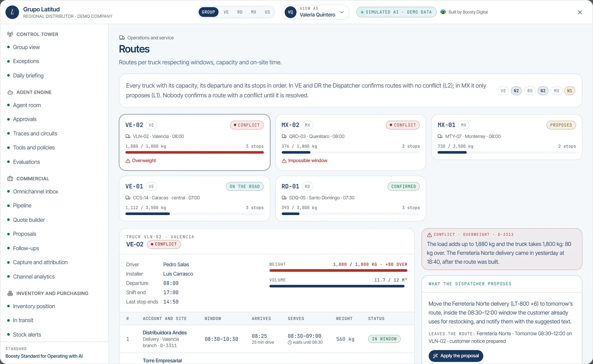Switch scope to US
This screenshot has width=593, height=364.
tap(267, 12)
